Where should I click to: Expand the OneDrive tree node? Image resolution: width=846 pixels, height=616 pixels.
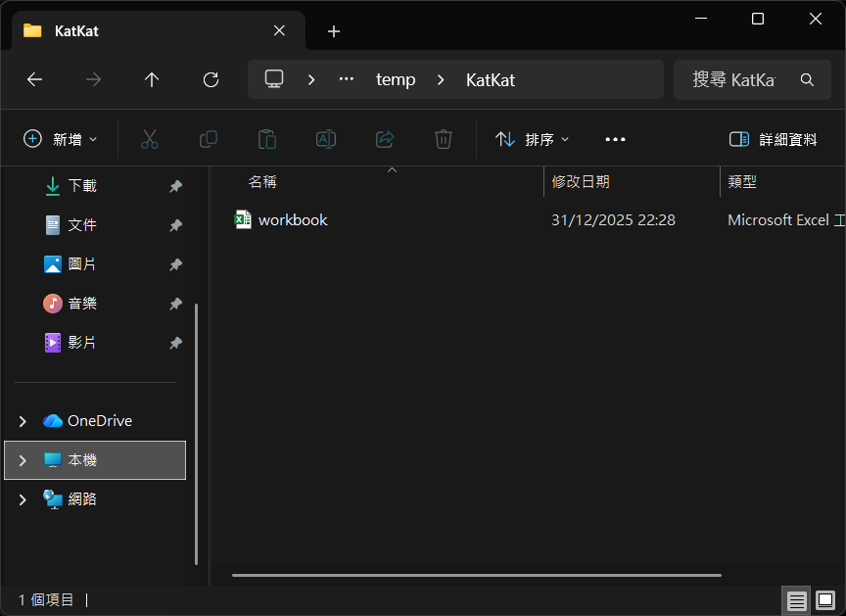(x=23, y=421)
